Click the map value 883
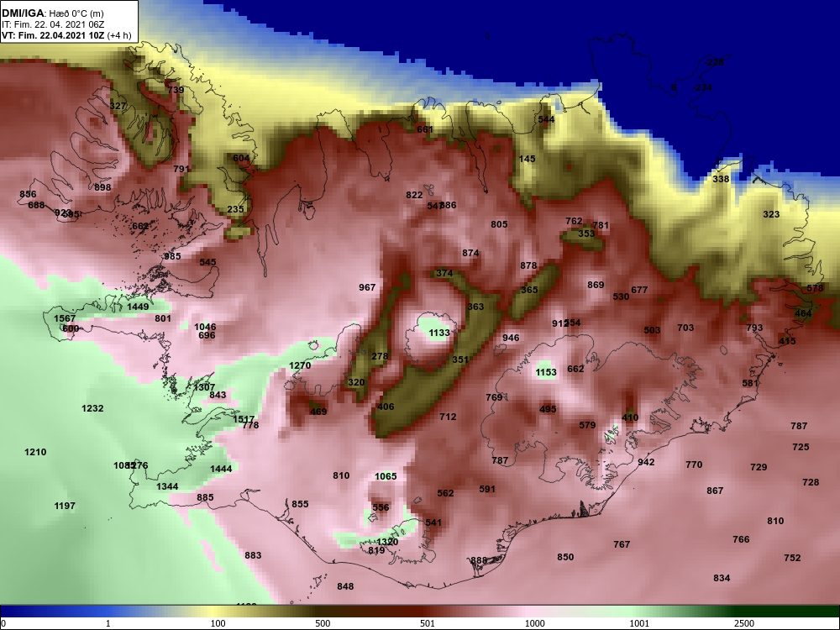The width and height of the screenshot is (840, 630). [253, 555]
